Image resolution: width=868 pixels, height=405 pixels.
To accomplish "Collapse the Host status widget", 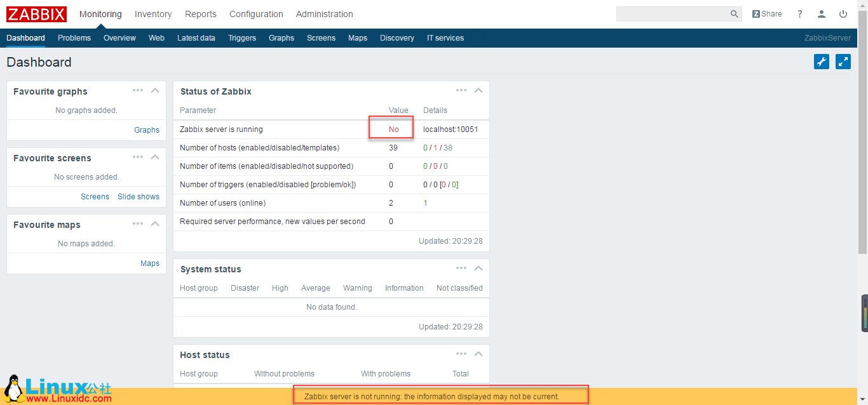I will pos(478,354).
